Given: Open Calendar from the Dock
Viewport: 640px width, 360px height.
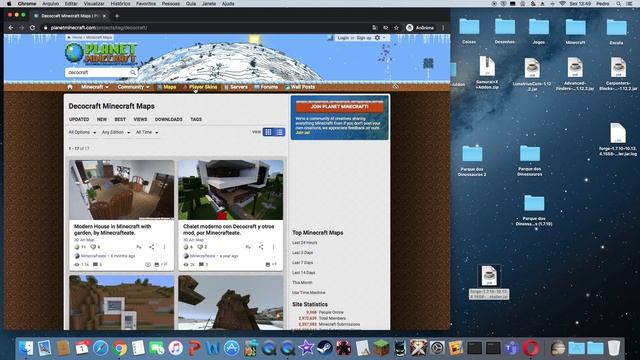Looking at the screenshot, I should coord(82,348).
